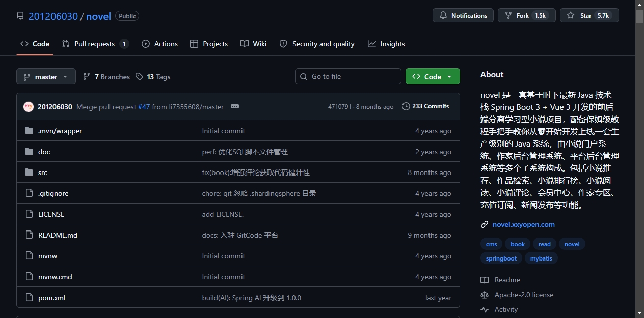Select the cms topic tag
Image resolution: width=644 pixels, height=318 pixels.
click(x=491, y=244)
